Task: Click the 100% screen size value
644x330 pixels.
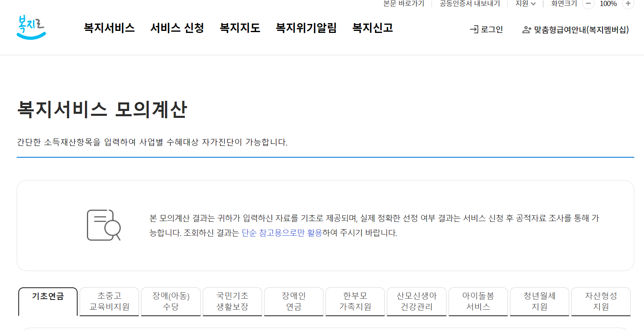Action: [x=608, y=4]
